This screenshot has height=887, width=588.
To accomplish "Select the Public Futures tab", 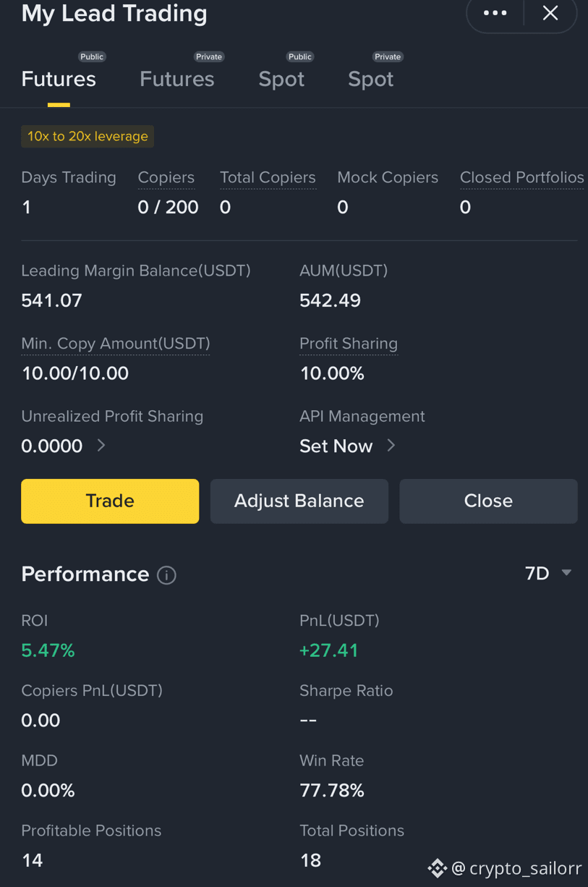I will click(x=59, y=79).
